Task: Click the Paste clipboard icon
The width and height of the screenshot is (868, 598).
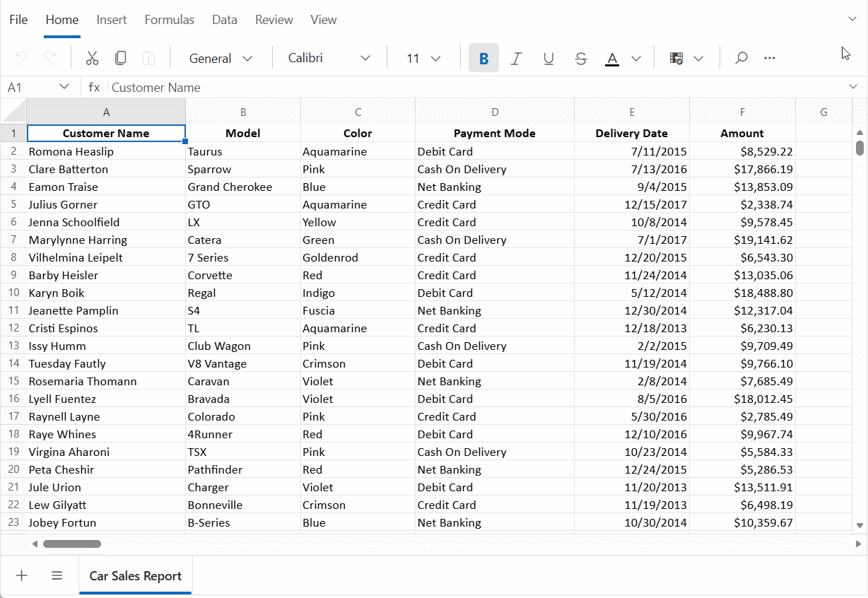Action: (149, 58)
